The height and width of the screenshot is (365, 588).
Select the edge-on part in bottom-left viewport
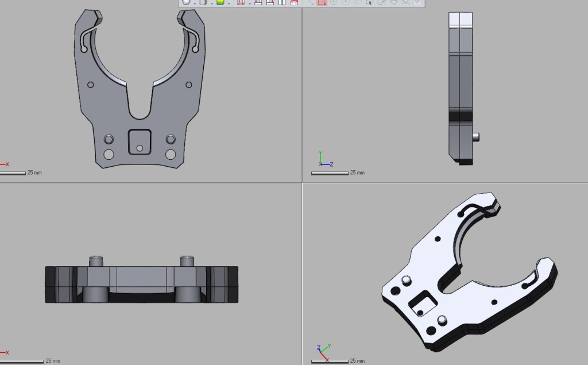click(141, 285)
